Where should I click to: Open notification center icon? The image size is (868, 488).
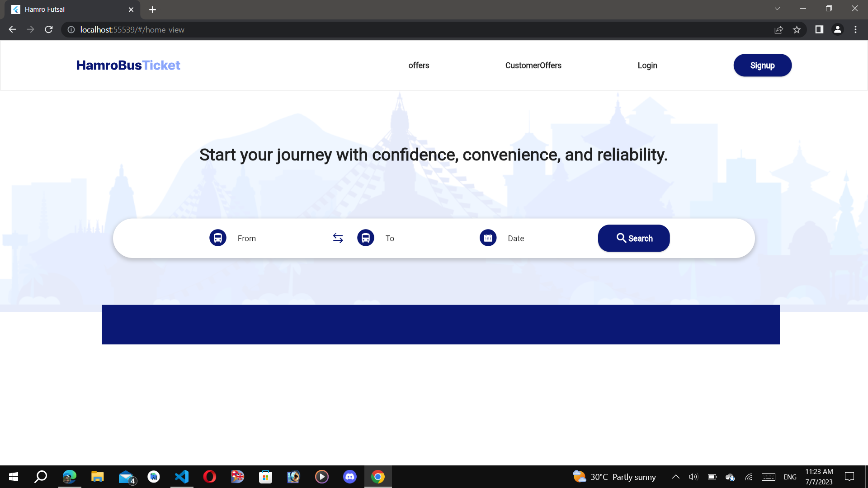tap(849, 477)
